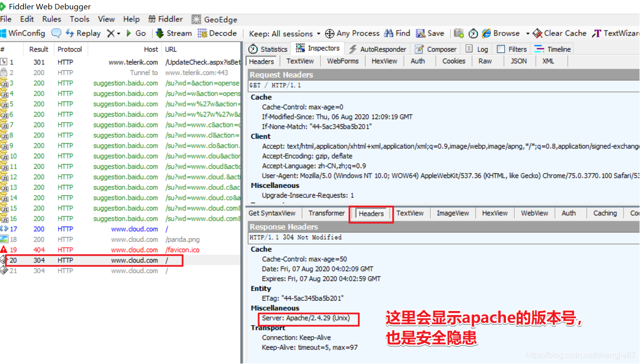
Task: Open the Edit menu
Action: tap(27, 19)
